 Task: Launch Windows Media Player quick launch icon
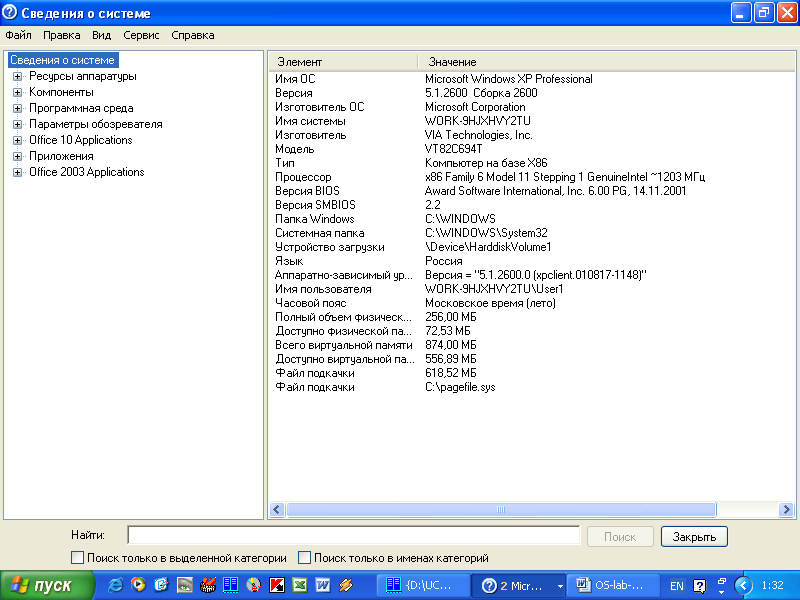click(138, 584)
